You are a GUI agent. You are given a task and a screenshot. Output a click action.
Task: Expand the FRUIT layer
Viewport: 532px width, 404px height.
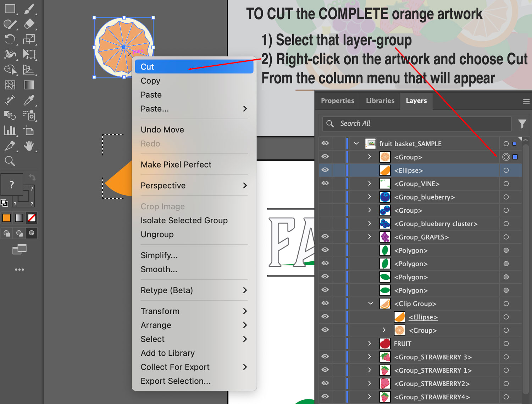point(370,344)
